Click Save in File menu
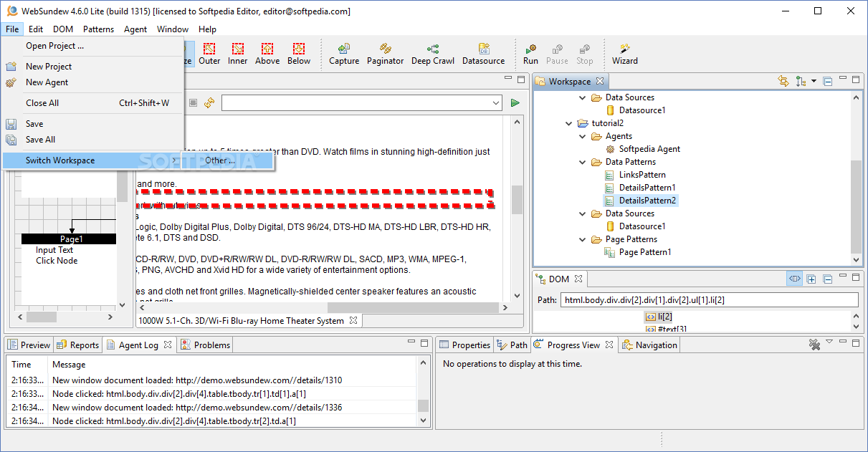868x452 pixels. (93, 124)
